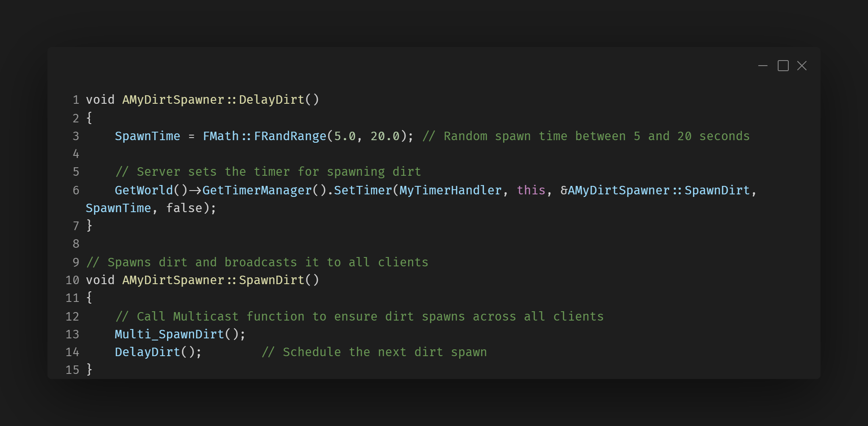
Task: Click the SetTimer method name
Action: point(363,191)
